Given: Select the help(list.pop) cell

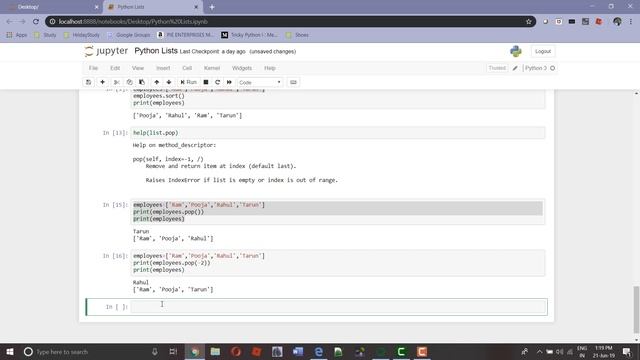Looking at the screenshot, I should click(338, 133).
